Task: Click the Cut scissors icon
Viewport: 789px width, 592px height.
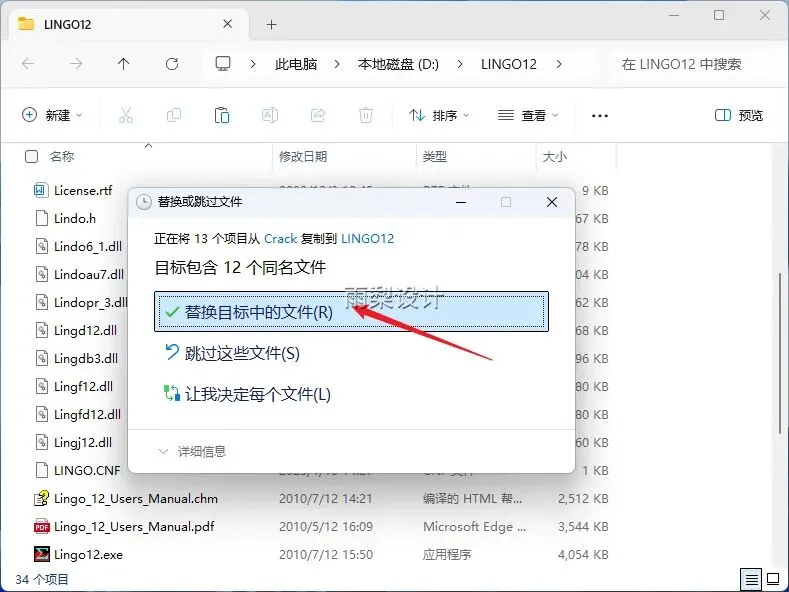Action: coord(126,115)
